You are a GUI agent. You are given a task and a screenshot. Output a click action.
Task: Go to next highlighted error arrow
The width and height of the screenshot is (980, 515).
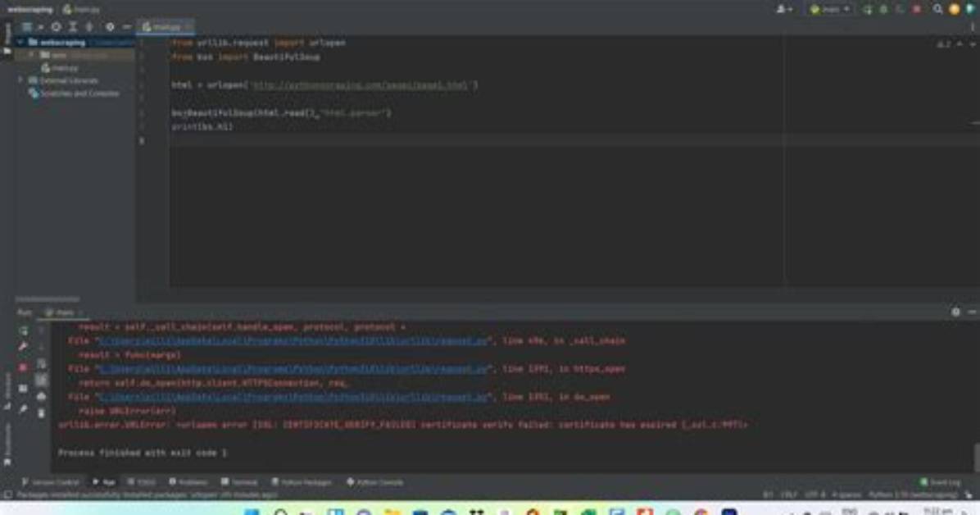pyautogui.click(x=972, y=43)
